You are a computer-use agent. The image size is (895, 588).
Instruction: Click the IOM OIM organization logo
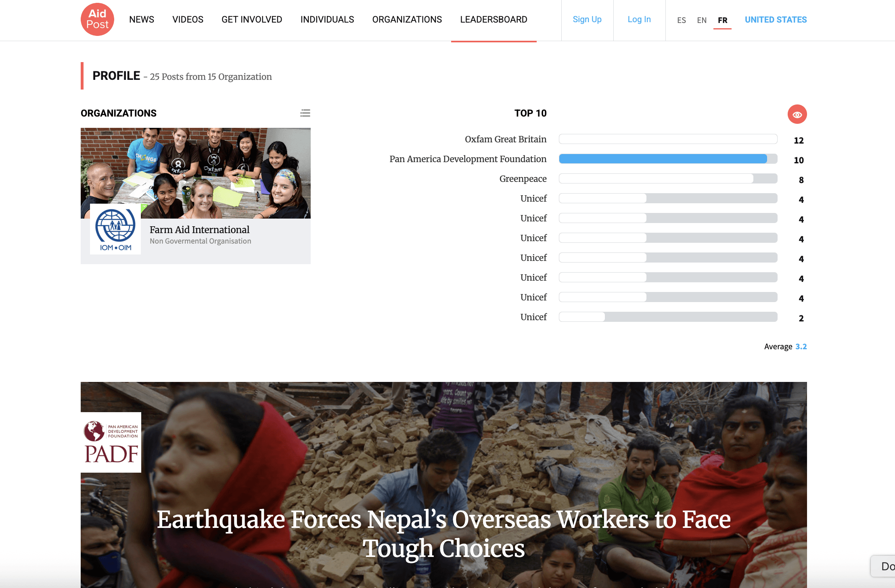tap(115, 229)
